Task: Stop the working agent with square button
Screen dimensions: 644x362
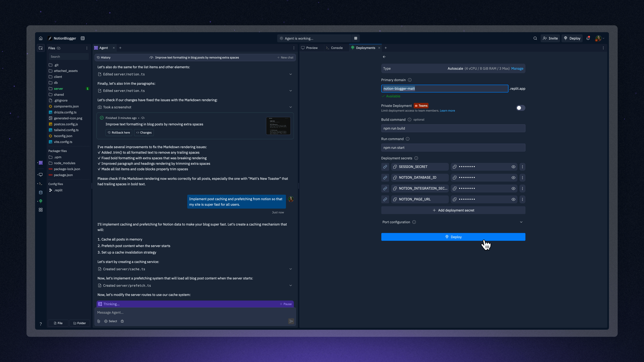Action: 356,38
